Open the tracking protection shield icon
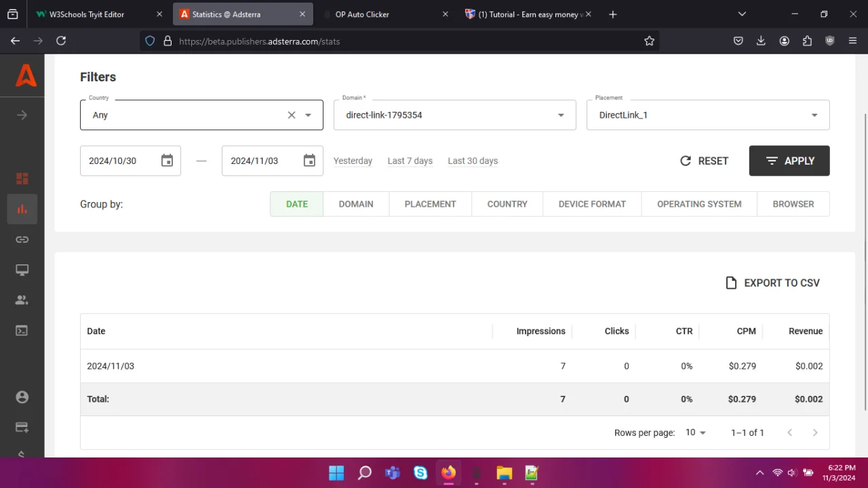The image size is (868, 488). [151, 41]
